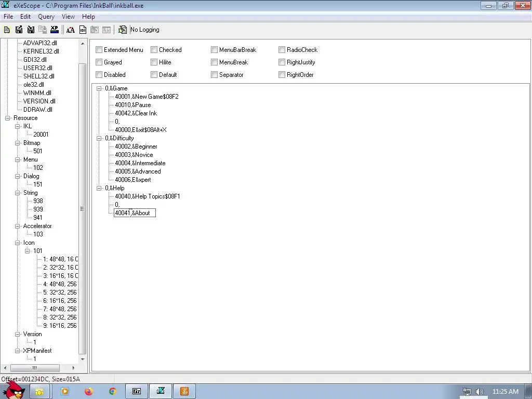Click the network tray icon

point(467,392)
